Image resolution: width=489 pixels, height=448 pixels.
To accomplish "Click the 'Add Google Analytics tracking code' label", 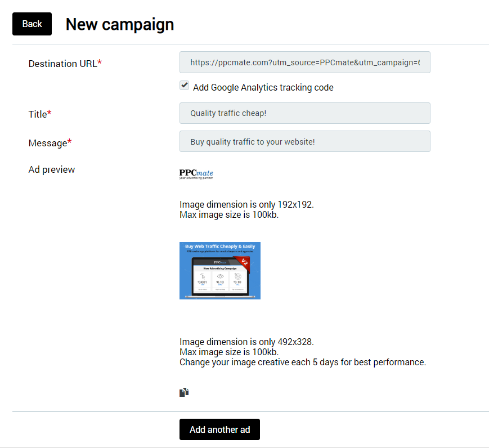I will tap(263, 87).
